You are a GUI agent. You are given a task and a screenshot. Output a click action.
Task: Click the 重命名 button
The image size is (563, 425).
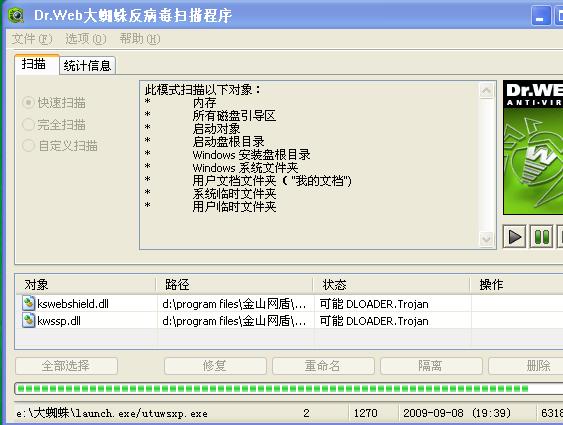click(x=323, y=366)
